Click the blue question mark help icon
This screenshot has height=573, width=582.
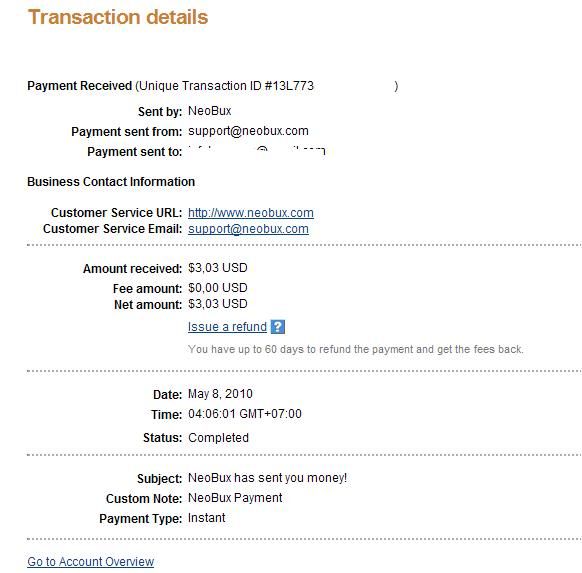coord(278,327)
